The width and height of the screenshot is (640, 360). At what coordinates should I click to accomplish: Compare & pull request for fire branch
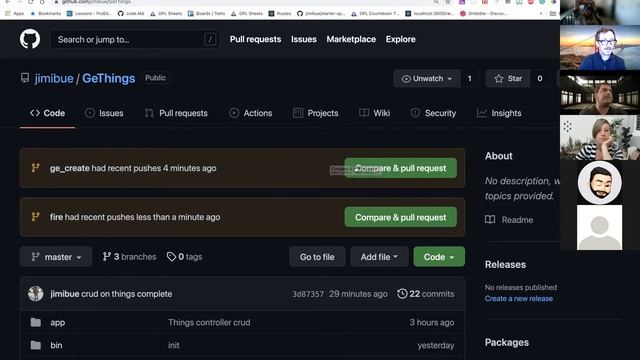pos(400,217)
